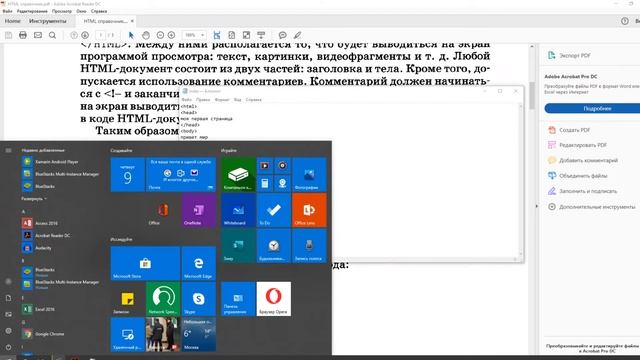Zoom in with the plus icon

(x=171, y=35)
